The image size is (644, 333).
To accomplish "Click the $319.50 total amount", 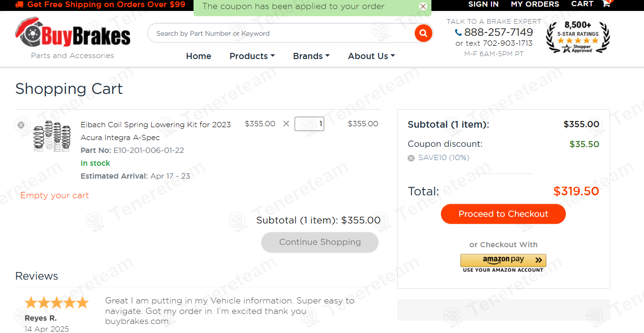I will (x=576, y=192).
